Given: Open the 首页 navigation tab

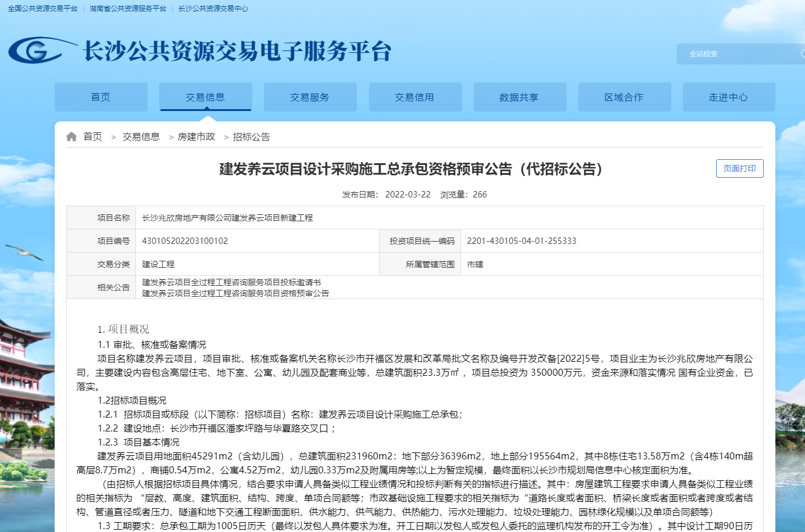Looking at the screenshot, I should pyautogui.click(x=101, y=97).
